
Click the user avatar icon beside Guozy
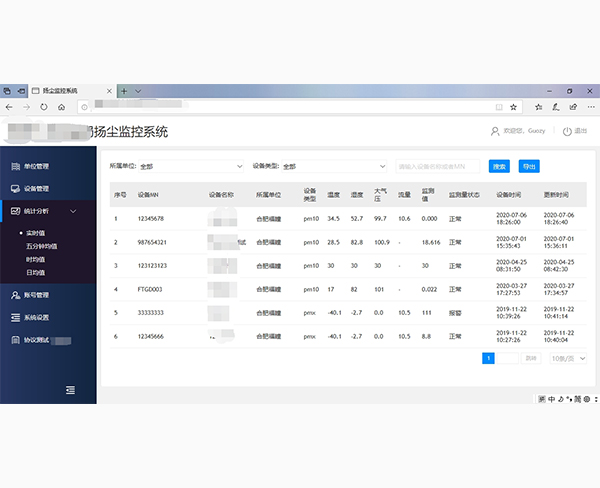tap(495, 131)
